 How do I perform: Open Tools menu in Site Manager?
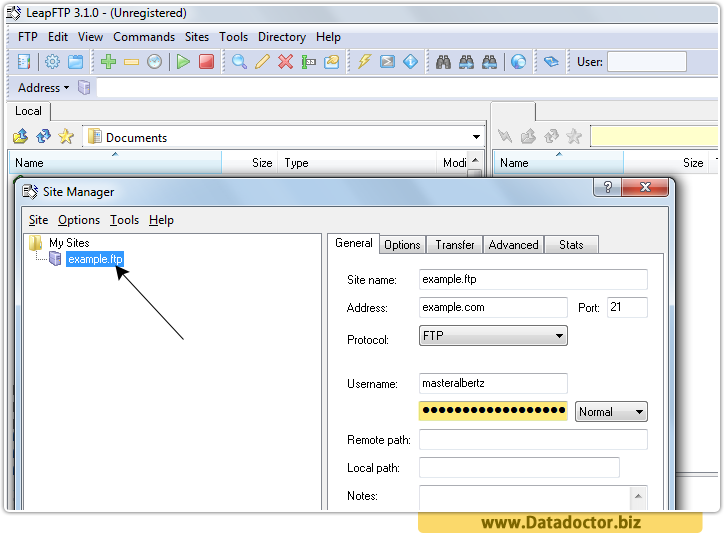124,220
